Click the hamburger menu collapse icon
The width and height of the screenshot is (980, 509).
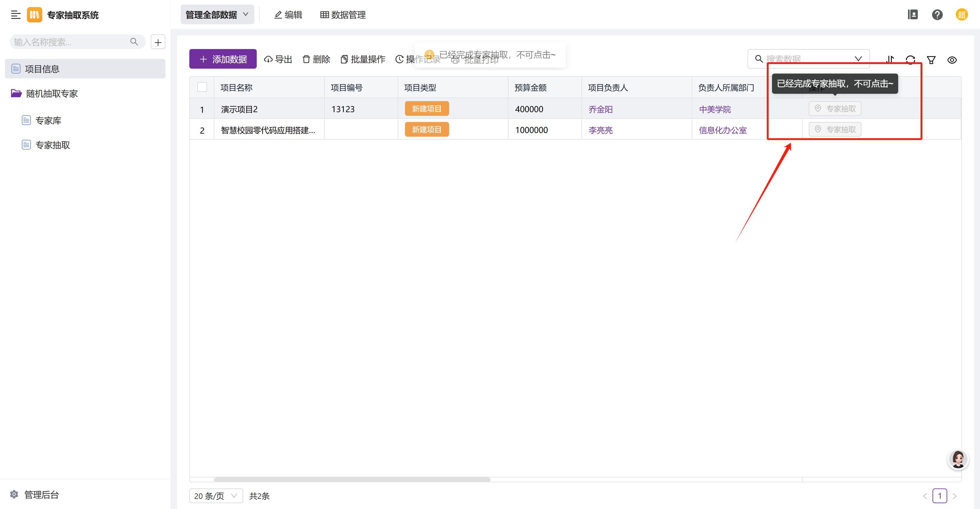point(16,15)
